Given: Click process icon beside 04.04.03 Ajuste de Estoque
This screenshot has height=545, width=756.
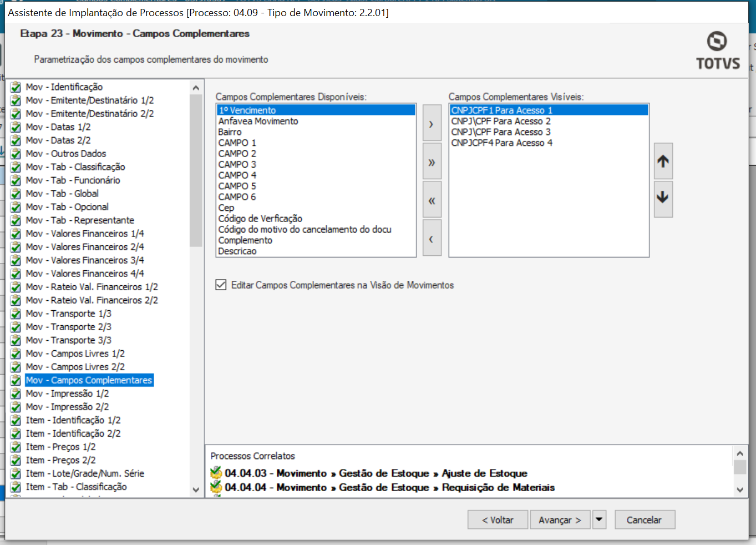Looking at the screenshot, I should tap(216, 473).
